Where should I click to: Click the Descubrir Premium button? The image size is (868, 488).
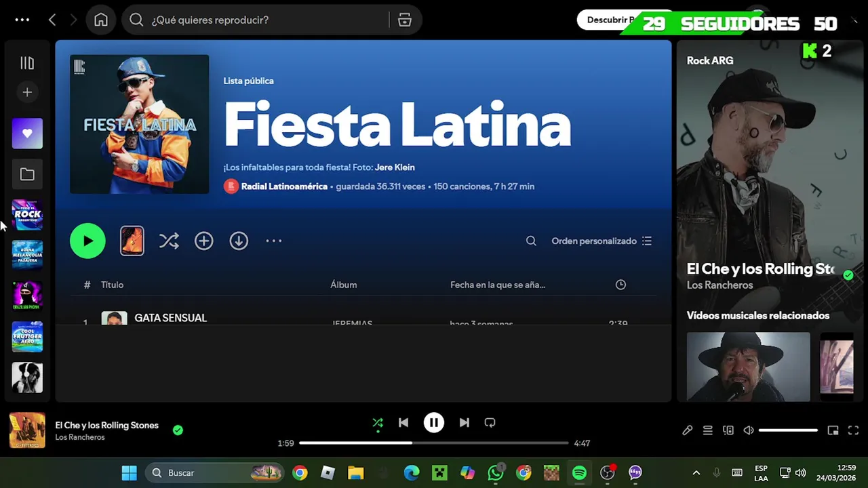click(x=610, y=20)
